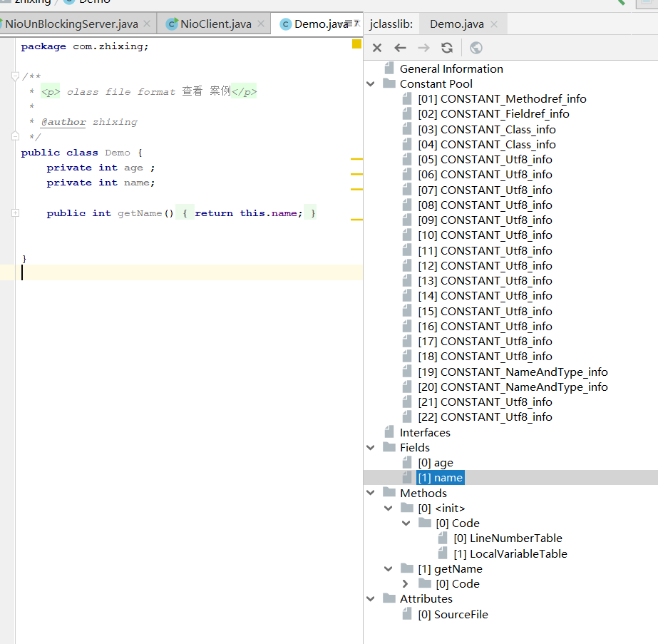The width and height of the screenshot is (658, 644).
Task: Jump to warning marker beside age field
Action: (356, 174)
